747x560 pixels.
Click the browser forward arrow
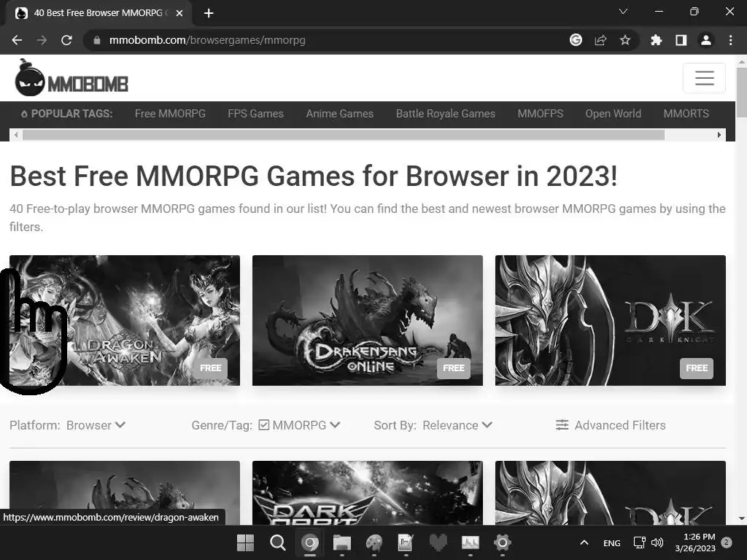coord(42,41)
